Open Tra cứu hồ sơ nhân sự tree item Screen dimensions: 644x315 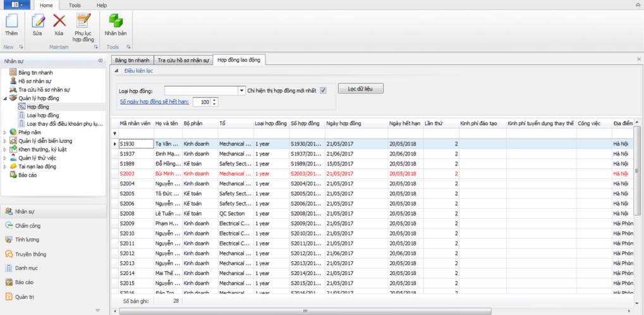pos(44,90)
